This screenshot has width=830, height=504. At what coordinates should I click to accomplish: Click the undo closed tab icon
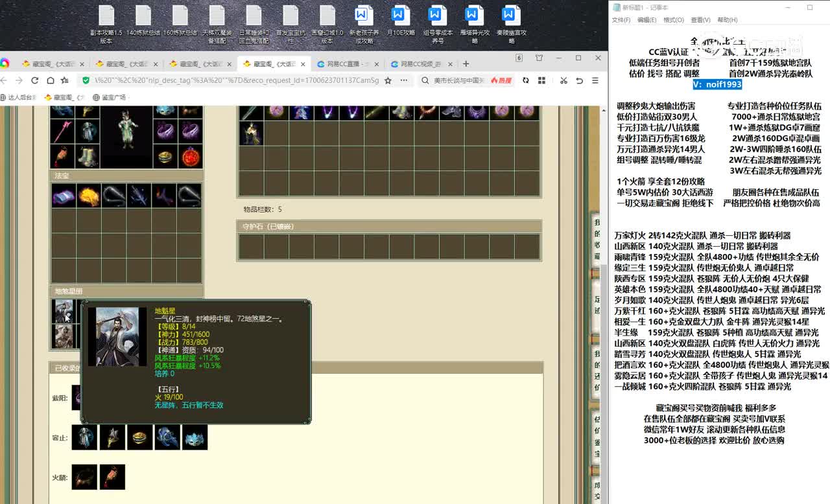coord(579,80)
